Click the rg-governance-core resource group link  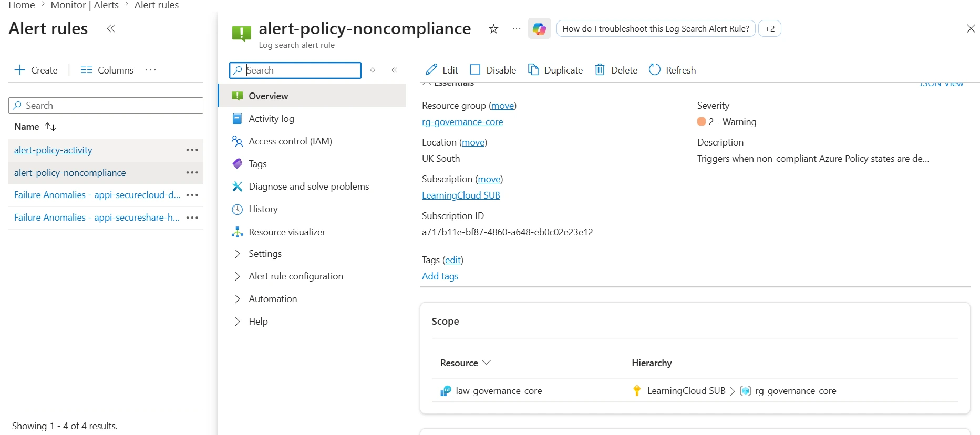462,122
